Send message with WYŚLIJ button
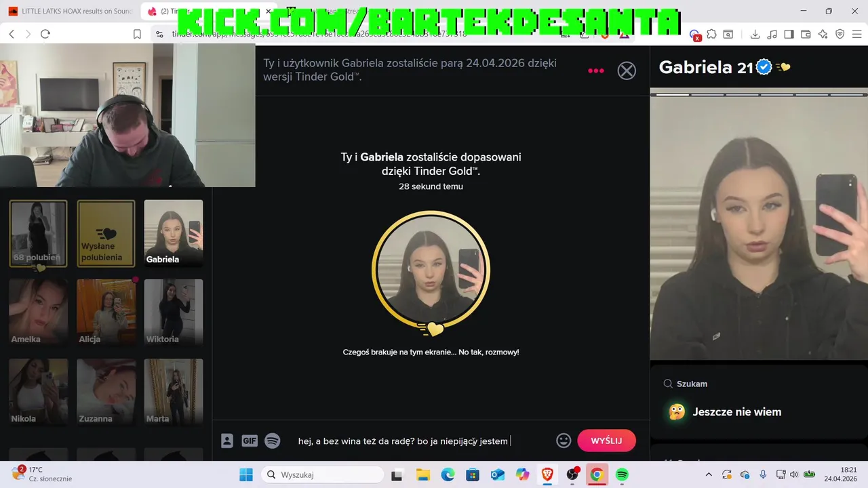 (606, 441)
